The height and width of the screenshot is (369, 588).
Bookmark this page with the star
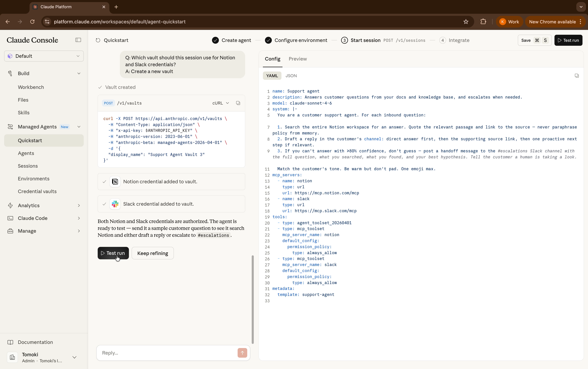pos(466,22)
